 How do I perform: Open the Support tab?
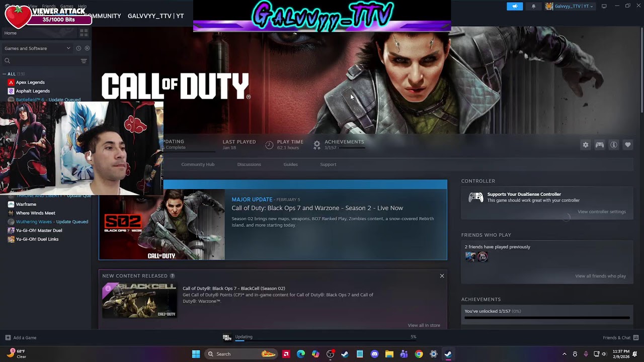click(328, 164)
